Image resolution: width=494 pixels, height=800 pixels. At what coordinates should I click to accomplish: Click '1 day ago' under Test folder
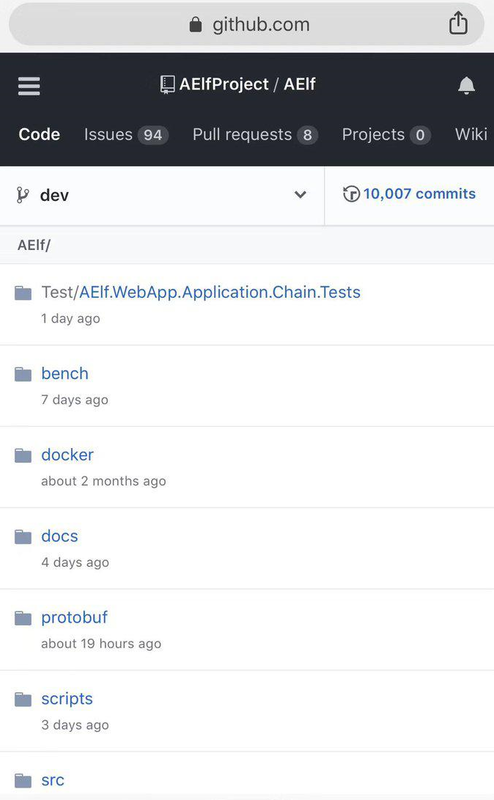point(70,318)
